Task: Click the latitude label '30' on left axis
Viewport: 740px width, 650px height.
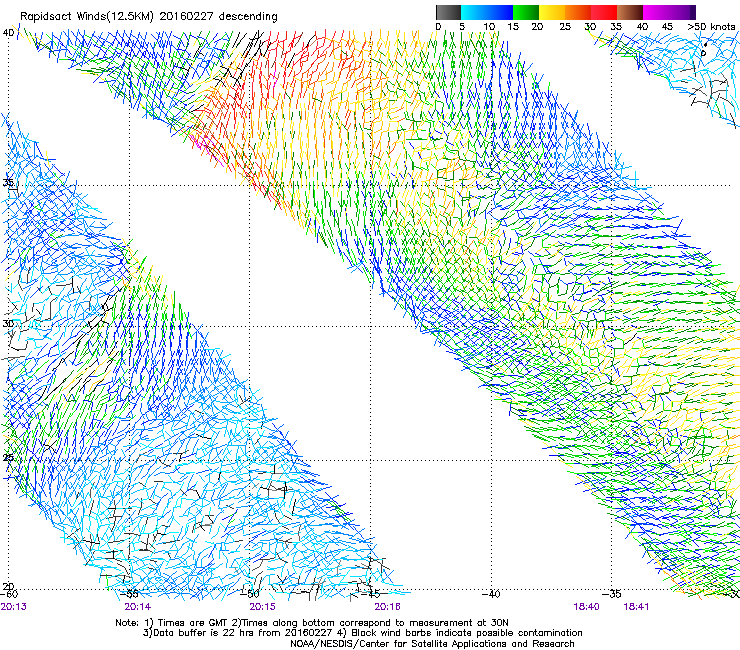Action: click(8, 324)
